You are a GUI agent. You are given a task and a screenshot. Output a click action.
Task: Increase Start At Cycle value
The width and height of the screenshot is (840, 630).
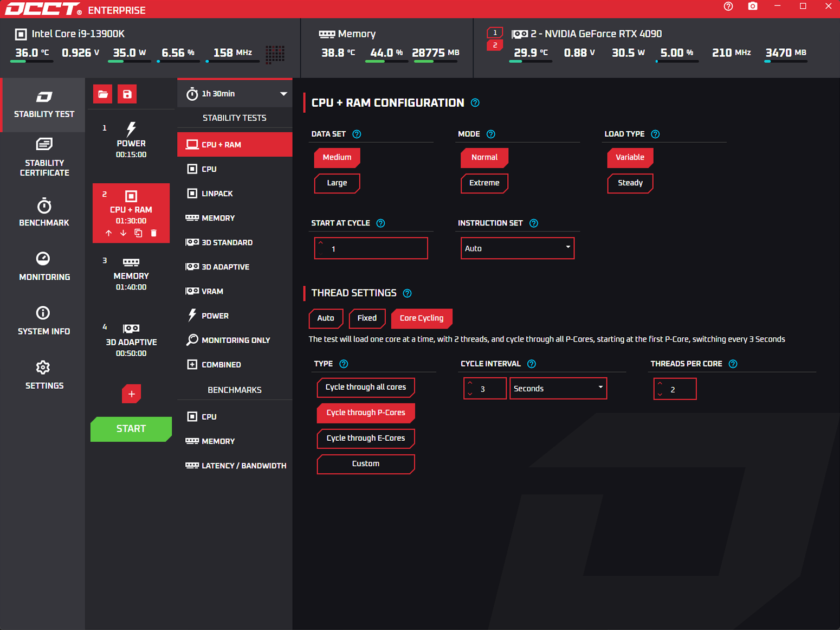(x=321, y=243)
